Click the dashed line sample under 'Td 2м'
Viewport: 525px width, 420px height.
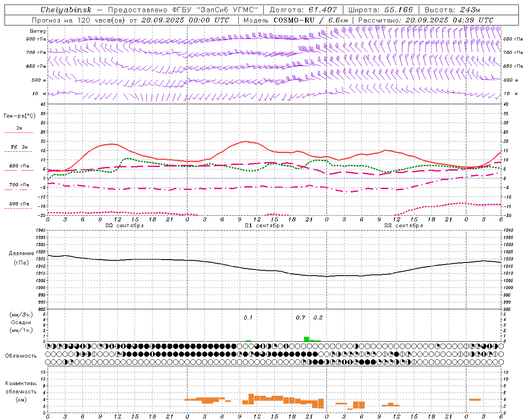[18, 152]
